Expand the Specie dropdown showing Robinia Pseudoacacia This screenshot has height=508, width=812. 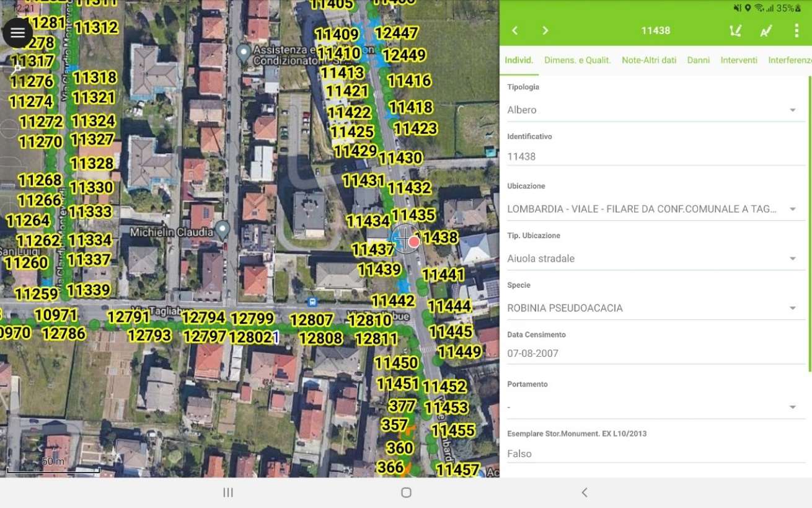(792, 308)
